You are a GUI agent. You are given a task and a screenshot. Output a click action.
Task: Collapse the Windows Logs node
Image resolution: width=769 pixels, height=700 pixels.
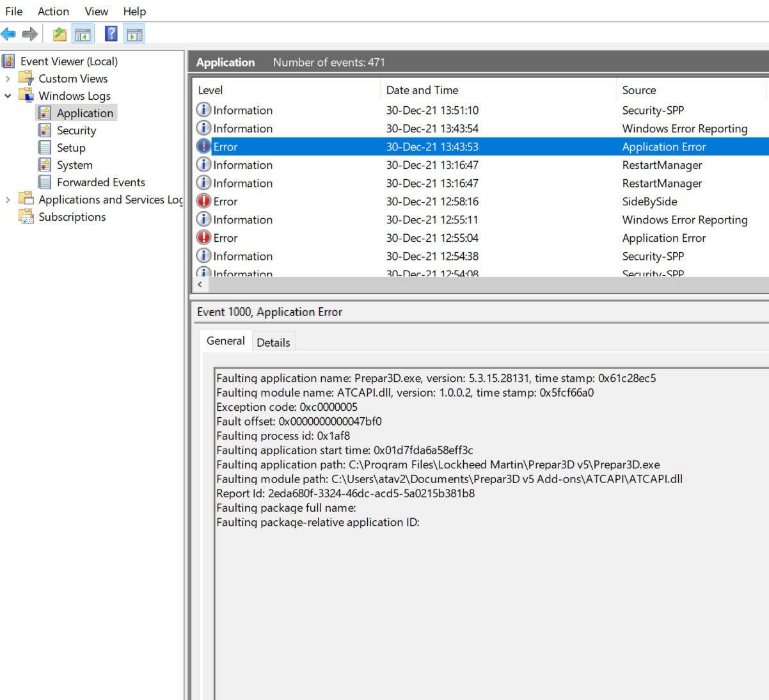tap(8, 96)
